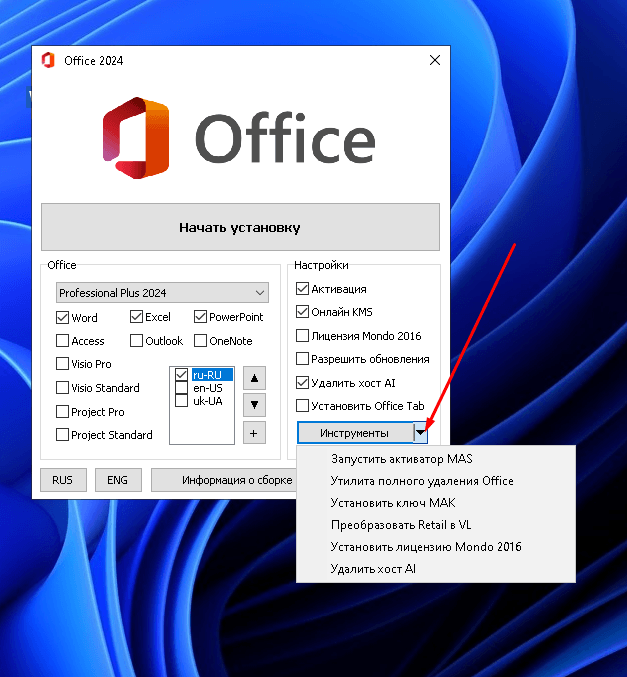627x677 pixels.
Task: Uncheck the ru-RU language checkbox
Action: point(181,374)
